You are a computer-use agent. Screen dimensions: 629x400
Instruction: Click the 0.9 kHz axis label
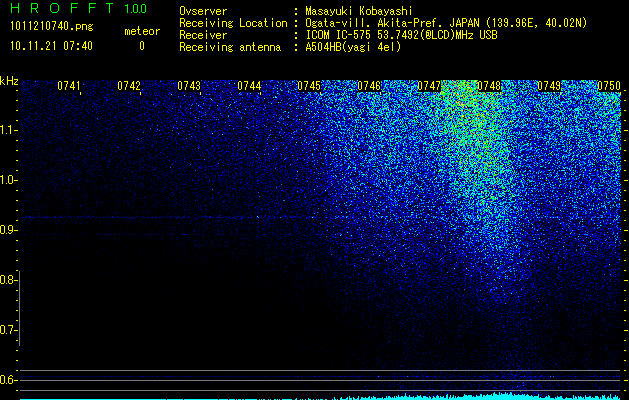tap(7, 230)
